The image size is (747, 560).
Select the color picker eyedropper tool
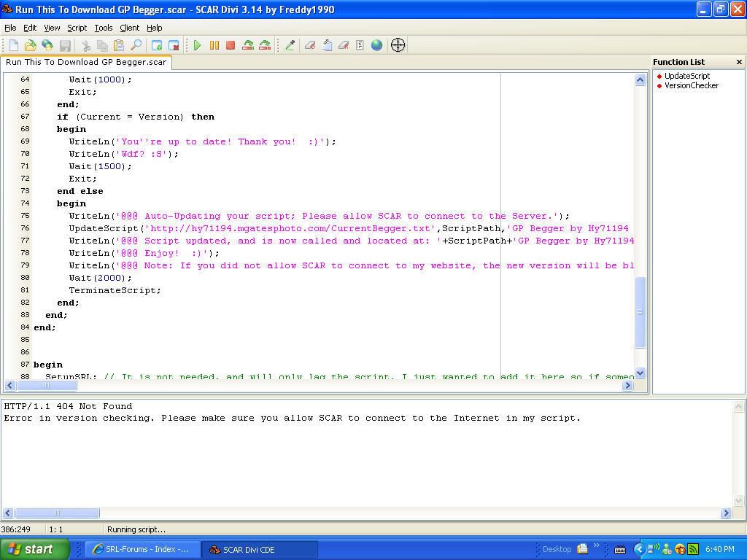(290, 45)
